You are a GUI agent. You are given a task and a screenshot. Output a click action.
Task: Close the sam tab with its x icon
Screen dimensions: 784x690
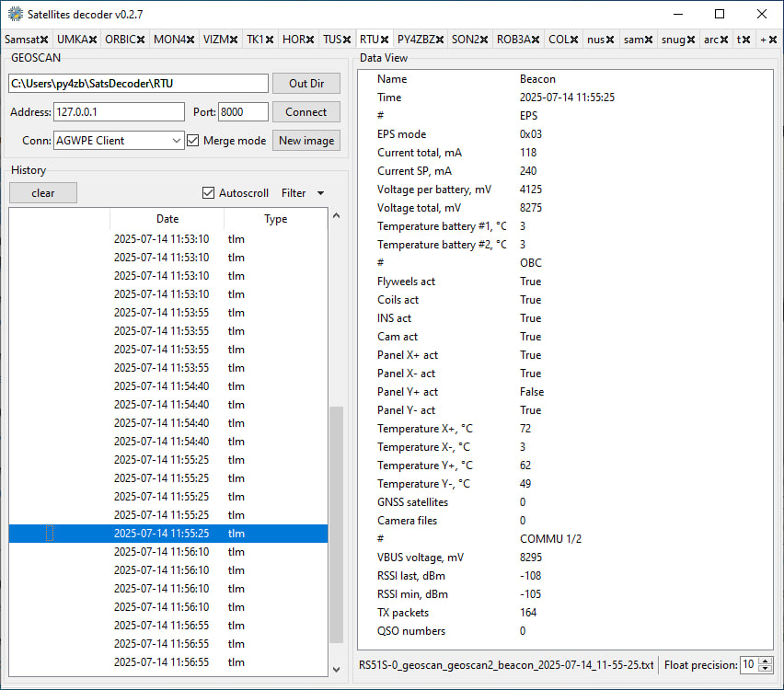(x=649, y=40)
